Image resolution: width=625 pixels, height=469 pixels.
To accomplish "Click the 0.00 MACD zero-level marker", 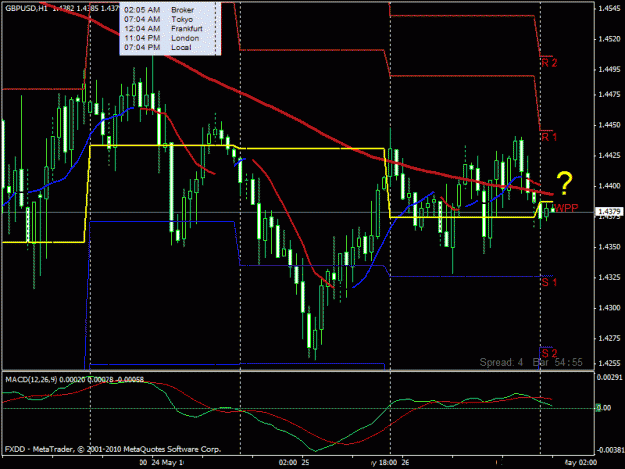I will click(x=604, y=408).
